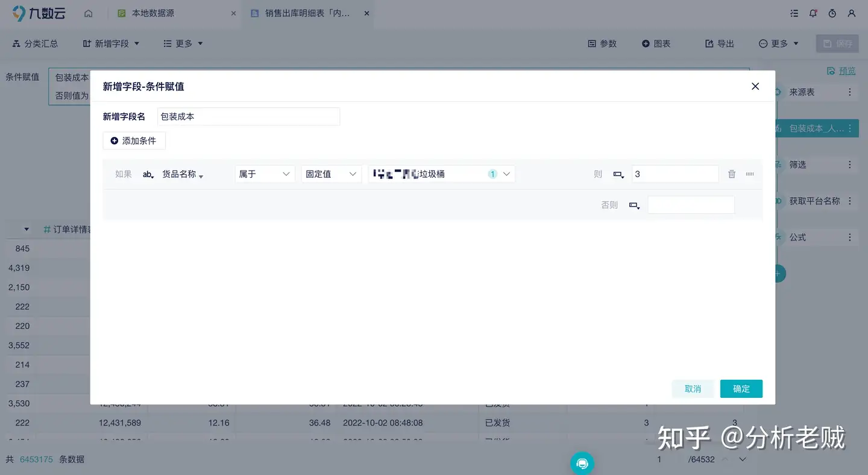Open the task list icon at top right

pyautogui.click(x=794, y=13)
